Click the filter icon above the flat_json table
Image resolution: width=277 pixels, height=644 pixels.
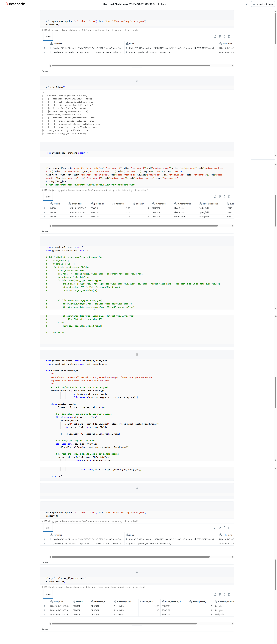click(x=220, y=197)
